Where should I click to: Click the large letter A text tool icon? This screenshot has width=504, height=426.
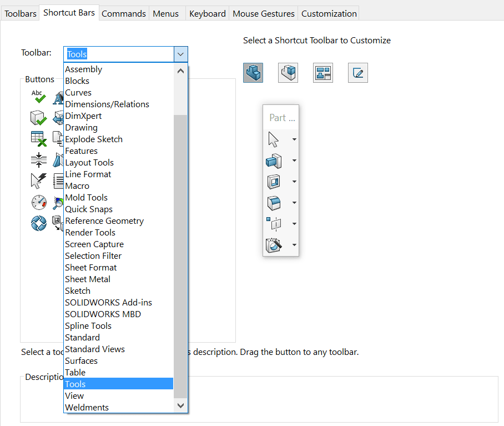(x=58, y=98)
